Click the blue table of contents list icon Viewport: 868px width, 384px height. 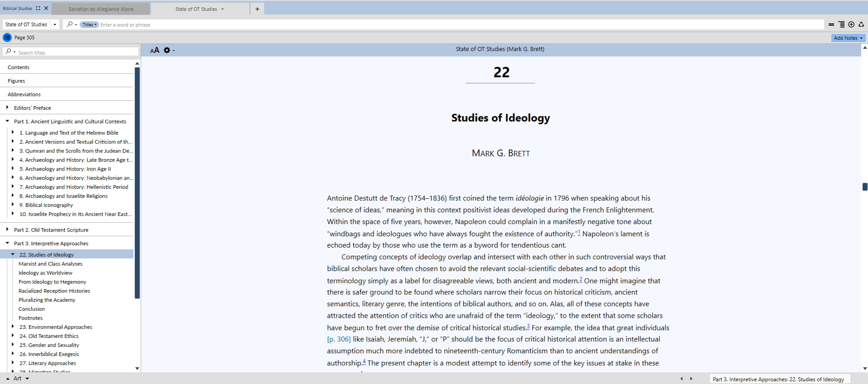point(7,38)
